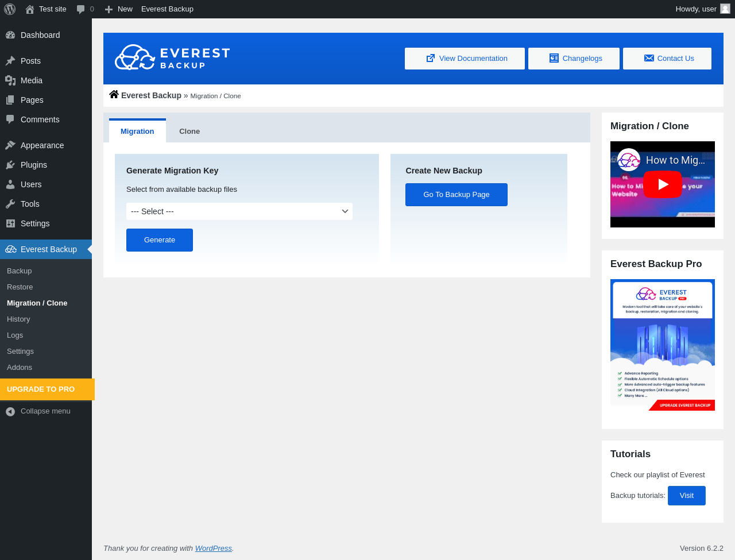This screenshot has width=735, height=560.
Task: Open the Test site home icon
Action: coord(30,9)
